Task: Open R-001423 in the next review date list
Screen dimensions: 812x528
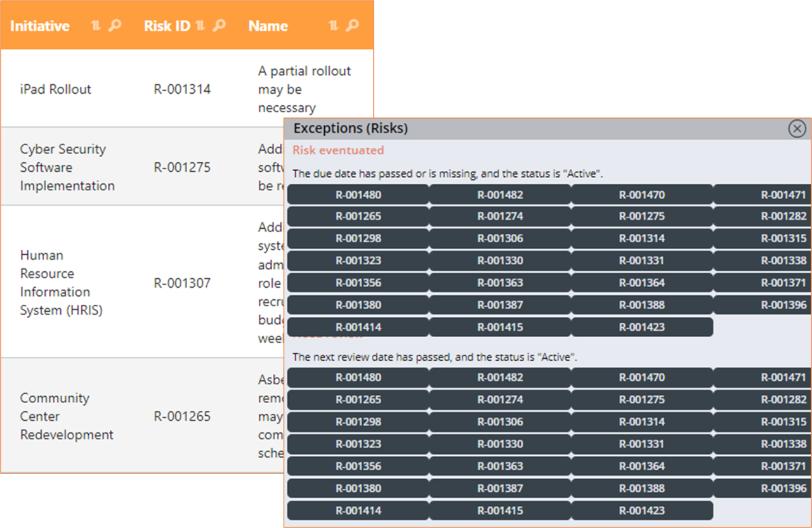Action: (641, 510)
